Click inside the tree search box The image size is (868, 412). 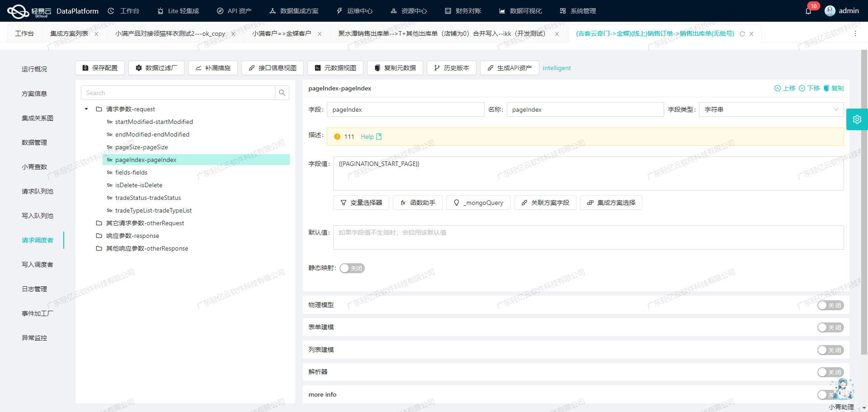(178, 93)
